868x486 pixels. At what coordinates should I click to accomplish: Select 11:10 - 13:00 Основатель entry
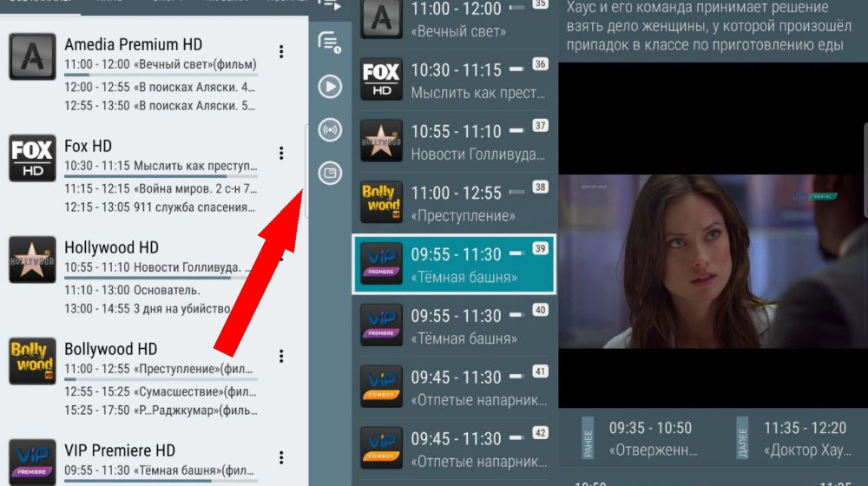(x=132, y=290)
